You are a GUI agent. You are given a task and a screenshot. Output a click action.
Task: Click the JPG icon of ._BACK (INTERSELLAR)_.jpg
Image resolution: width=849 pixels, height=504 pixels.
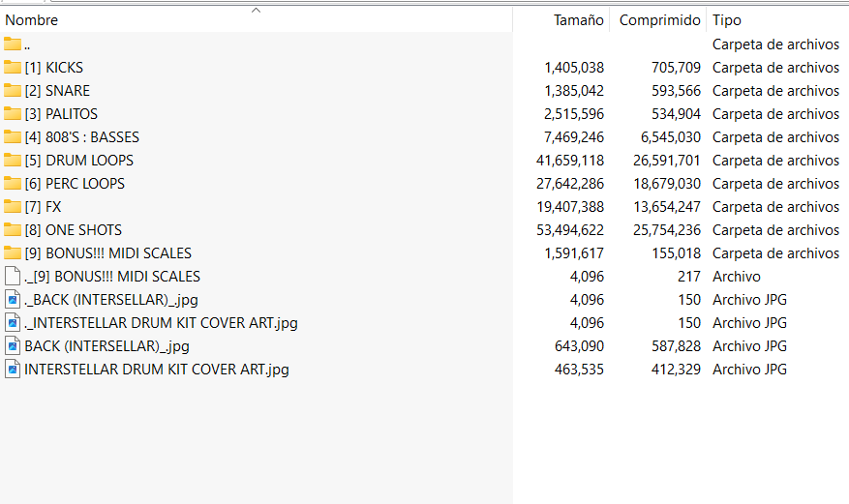(13, 300)
